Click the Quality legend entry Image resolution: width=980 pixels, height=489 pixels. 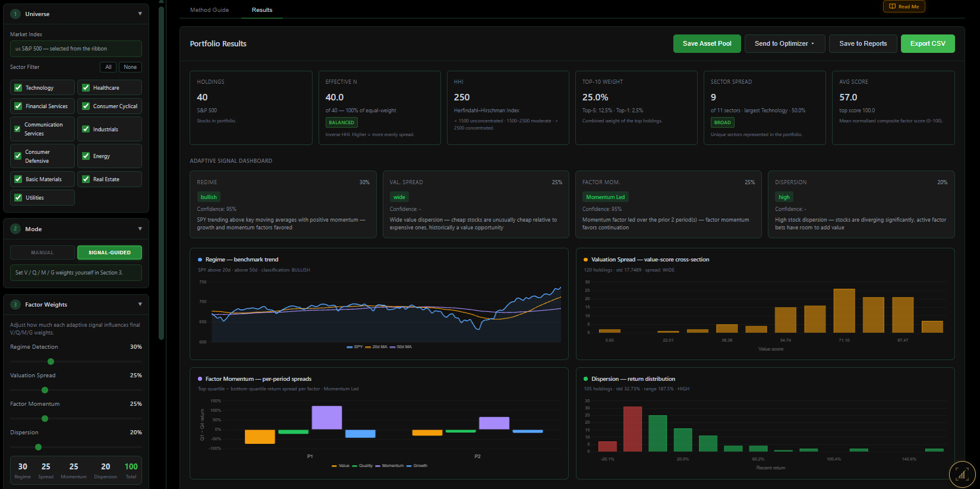363,465
